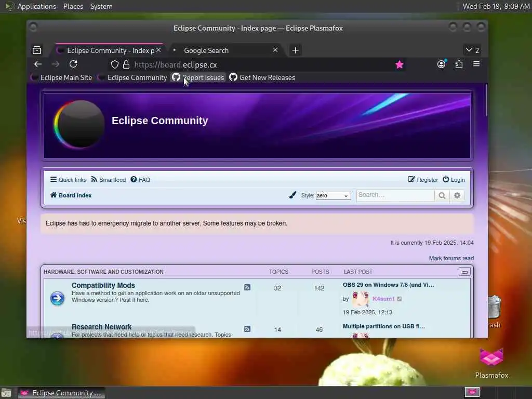This screenshot has height=399, width=532.
Task: Open K4sum1 user profile link
Action: 383,299
